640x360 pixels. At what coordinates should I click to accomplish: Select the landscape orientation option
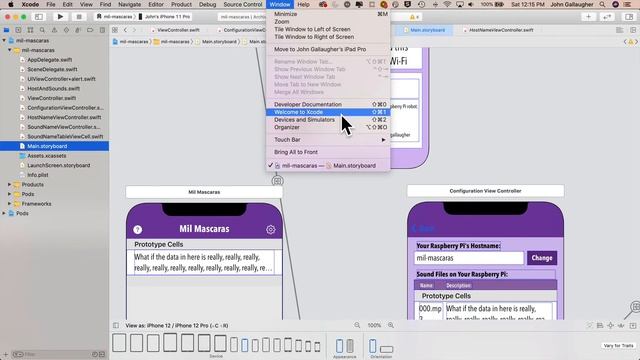tap(386, 349)
